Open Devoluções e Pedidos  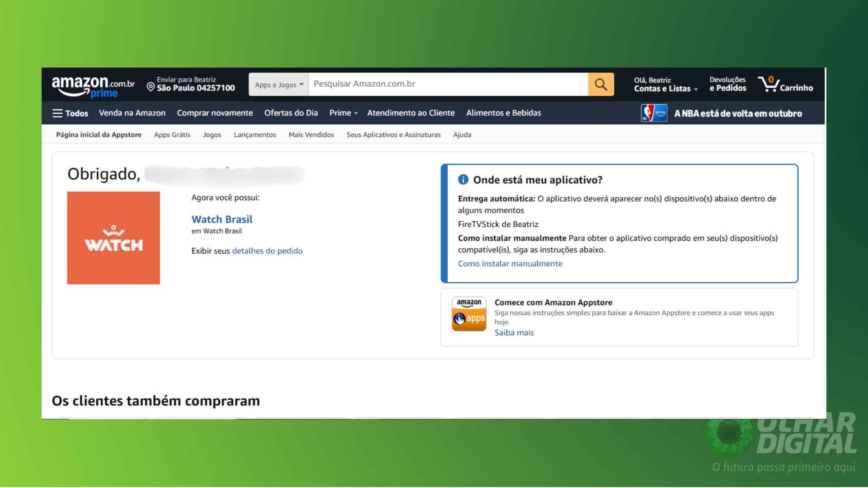point(727,84)
